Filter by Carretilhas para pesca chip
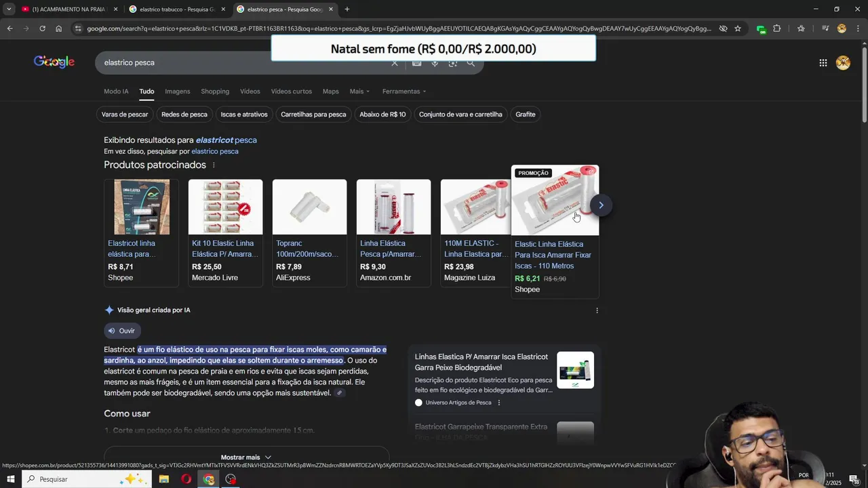The width and height of the screenshot is (868, 488). [313, 115]
